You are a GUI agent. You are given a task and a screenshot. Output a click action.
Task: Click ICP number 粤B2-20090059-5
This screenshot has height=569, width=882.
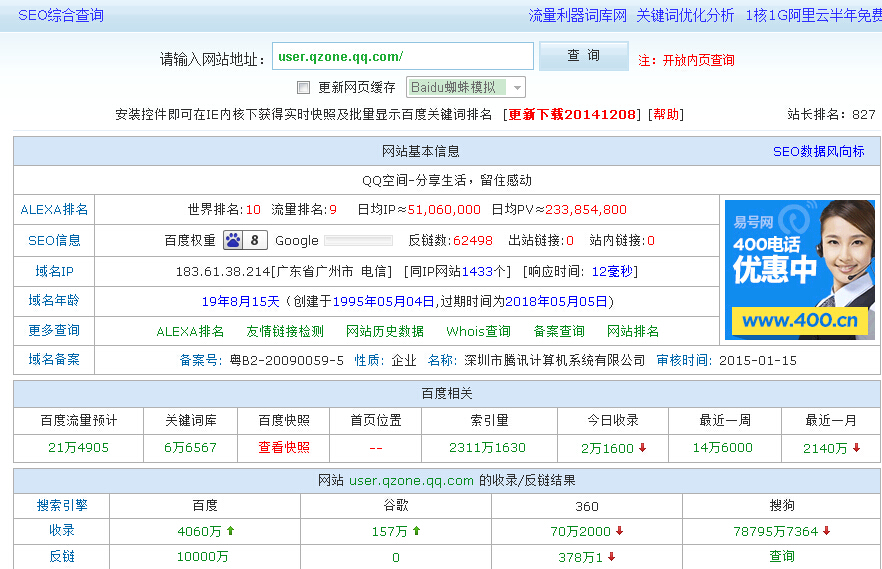click(286, 360)
